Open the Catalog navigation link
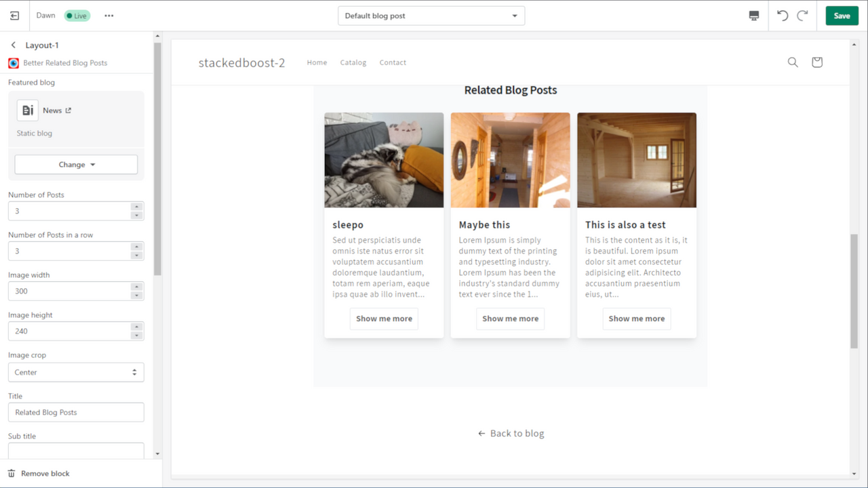 (x=353, y=62)
